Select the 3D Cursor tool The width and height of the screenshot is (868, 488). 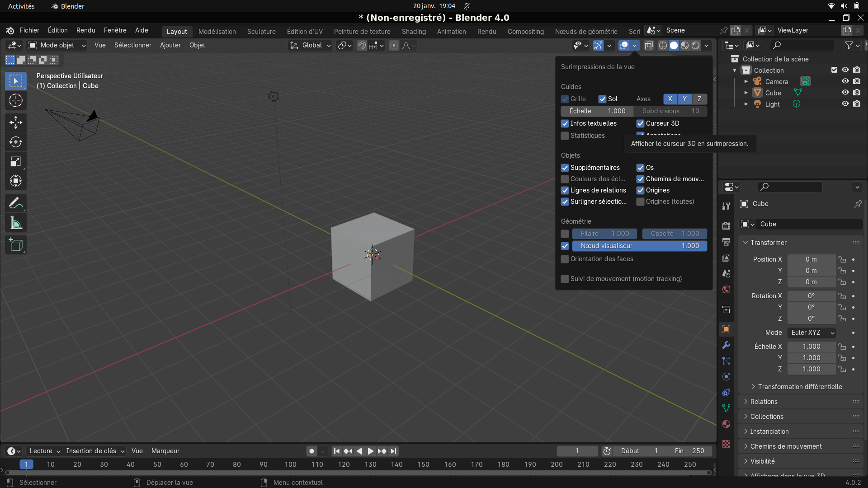click(16, 100)
